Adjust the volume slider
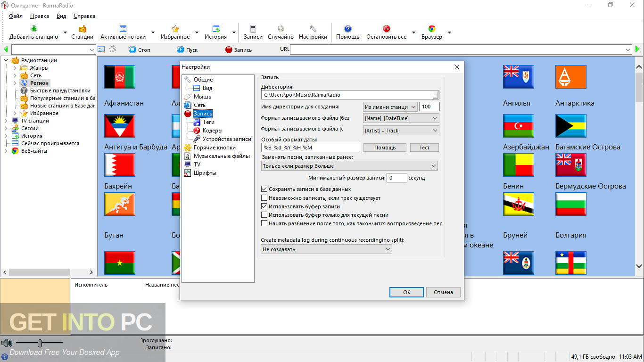The height and width of the screenshot is (362, 644). [x=41, y=343]
